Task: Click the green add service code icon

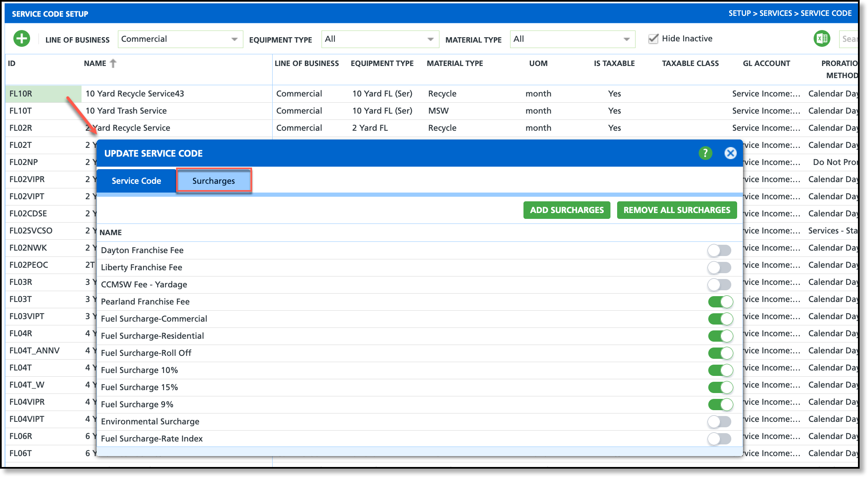Action: (22, 39)
